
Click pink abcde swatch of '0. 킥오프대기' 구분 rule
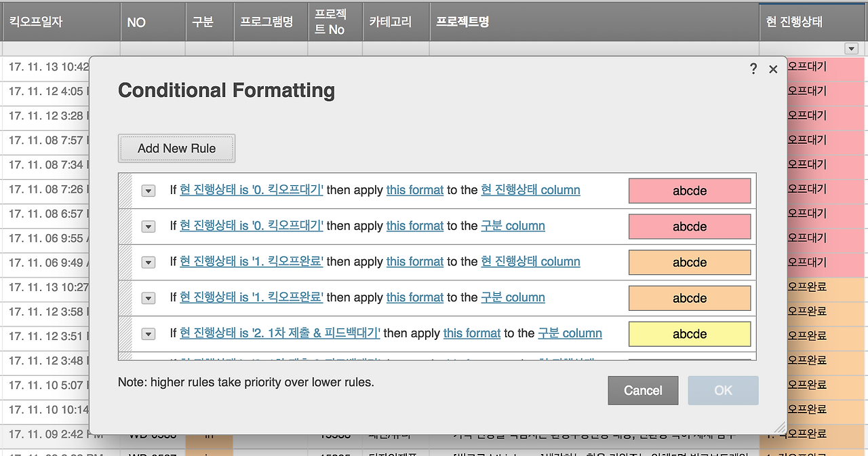tap(690, 227)
